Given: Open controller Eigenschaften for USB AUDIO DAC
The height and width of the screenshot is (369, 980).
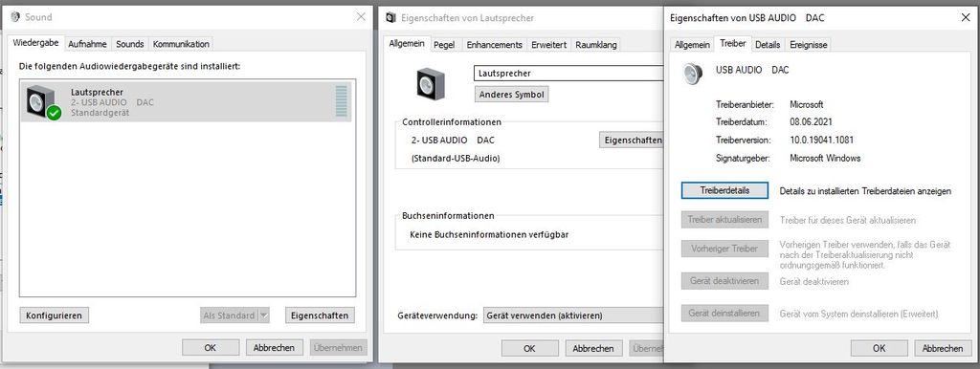Looking at the screenshot, I should (x=632, y=141).
